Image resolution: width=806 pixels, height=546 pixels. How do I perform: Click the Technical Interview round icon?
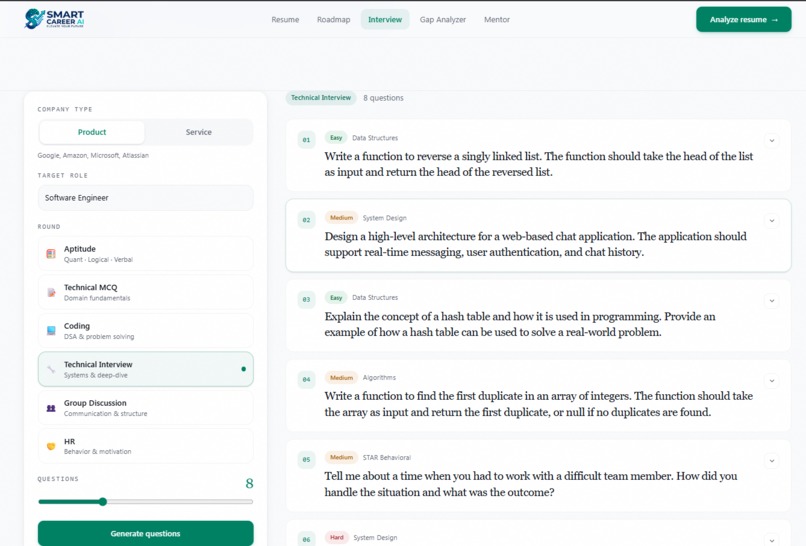pyautogui.click(x=51, y=369)
